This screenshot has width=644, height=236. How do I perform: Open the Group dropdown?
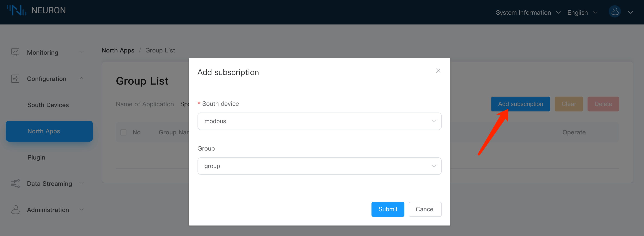pyautogui.click(x=319, y=166)
